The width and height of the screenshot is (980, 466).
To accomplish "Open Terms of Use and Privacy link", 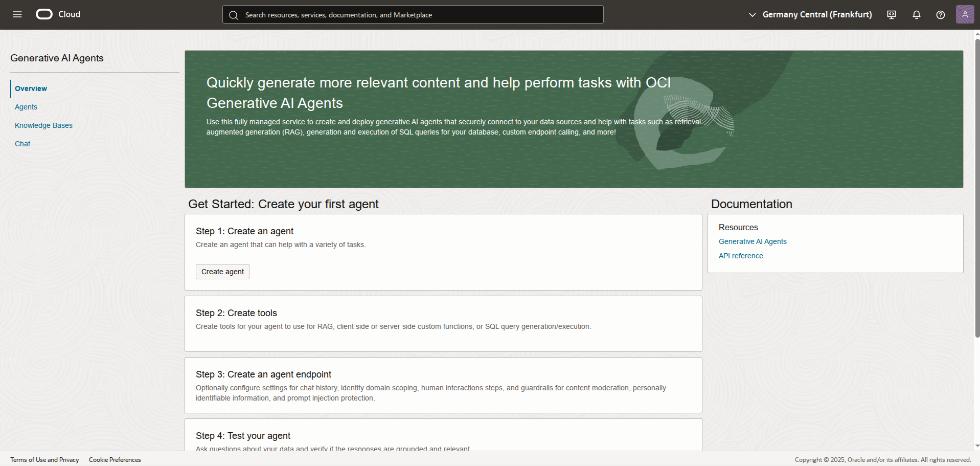I will pos(44,460).
